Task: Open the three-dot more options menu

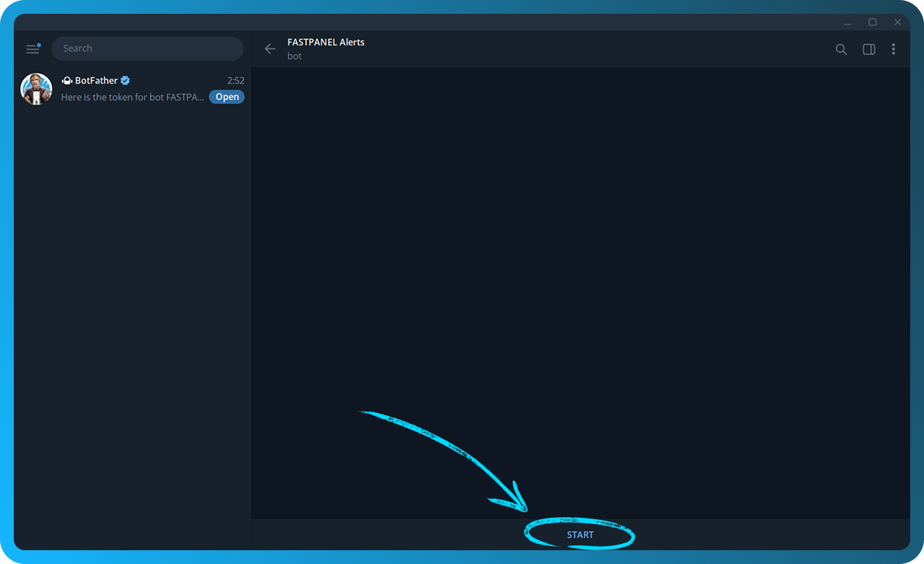Action: [893, 49]
